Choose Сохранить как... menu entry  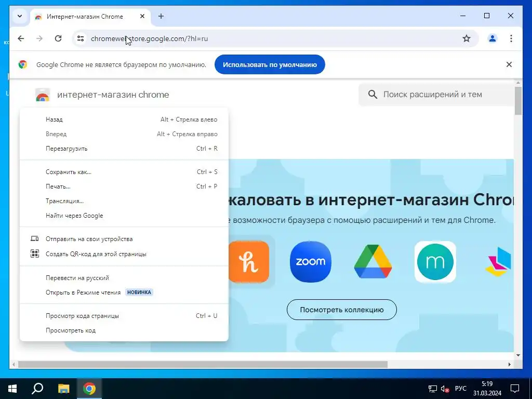click(x=124, y=172)
